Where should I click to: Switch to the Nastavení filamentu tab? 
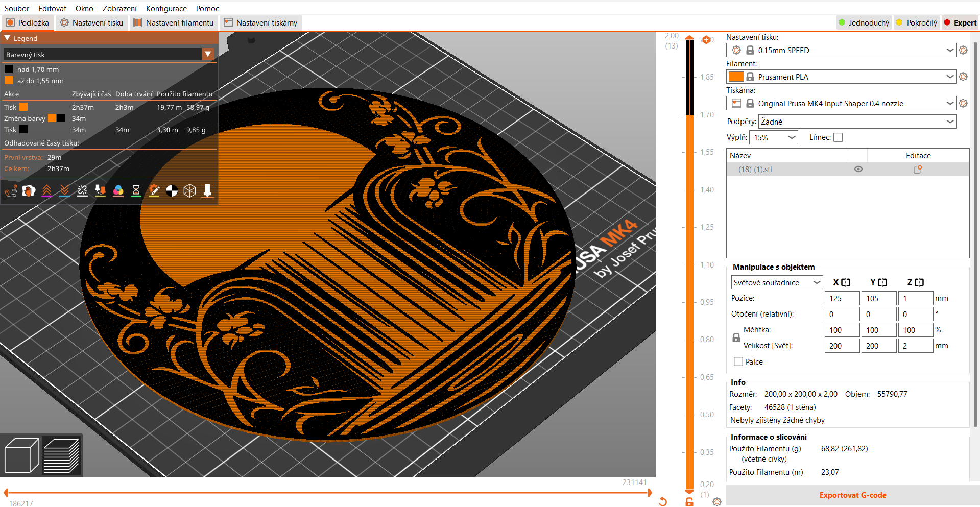(174, 22)
